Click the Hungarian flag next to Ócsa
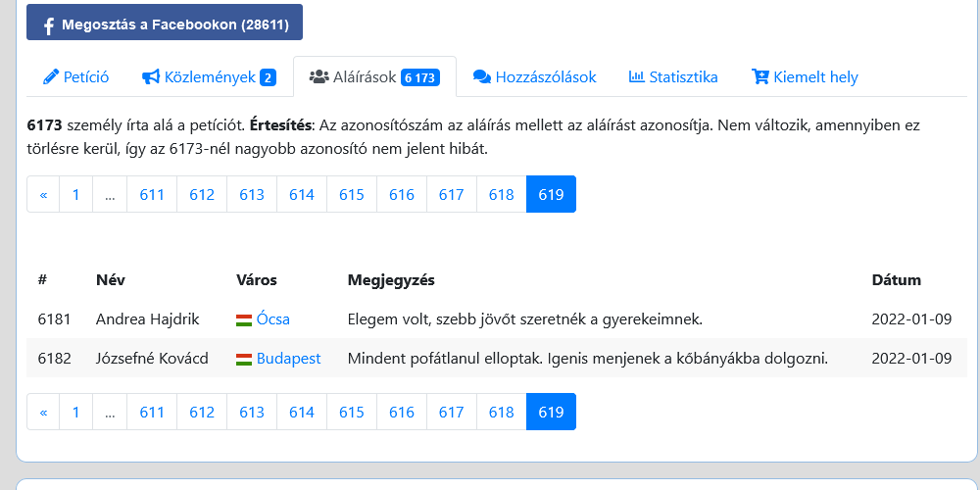Viewport: 980px width, 490px height. [x=244, y=320]
